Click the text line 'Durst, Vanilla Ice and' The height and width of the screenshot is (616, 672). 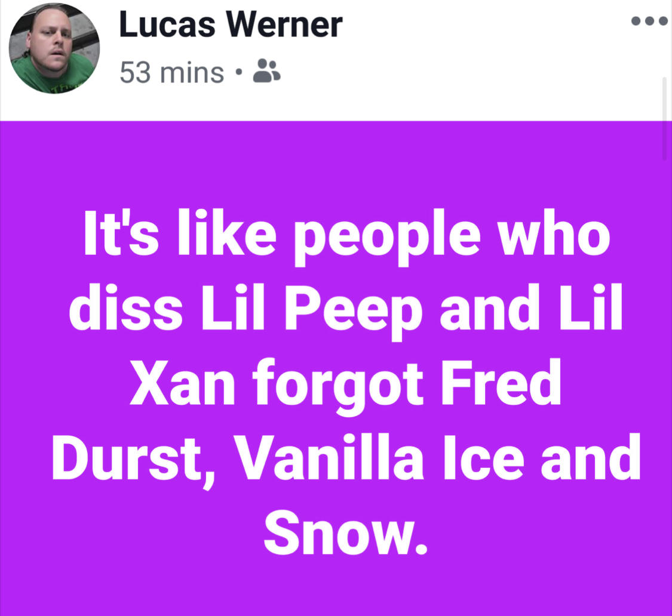point(346,459)
